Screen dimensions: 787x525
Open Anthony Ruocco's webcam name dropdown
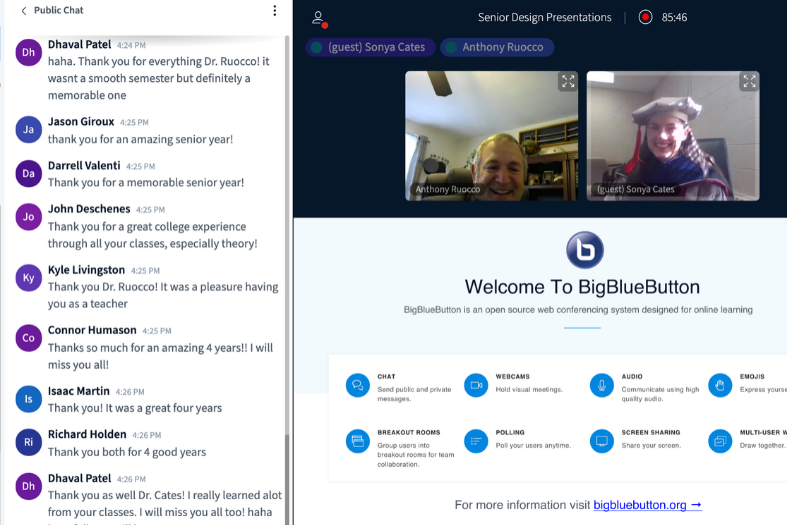(x=447, y=189)
